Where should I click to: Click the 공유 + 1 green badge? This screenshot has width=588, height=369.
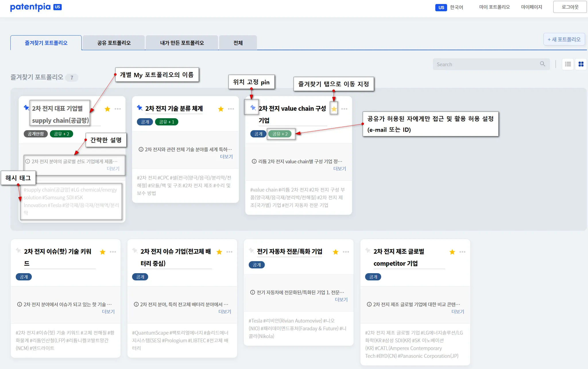coord(167,122)
